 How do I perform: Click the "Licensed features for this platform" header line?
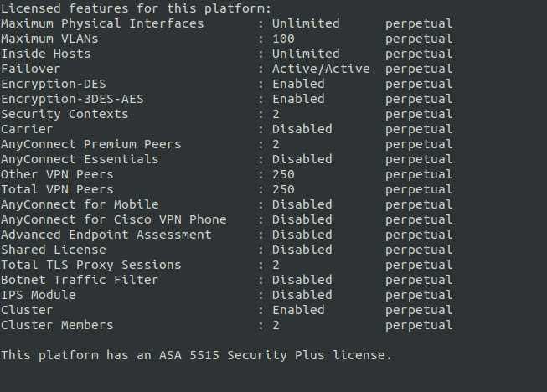(136, 8)
